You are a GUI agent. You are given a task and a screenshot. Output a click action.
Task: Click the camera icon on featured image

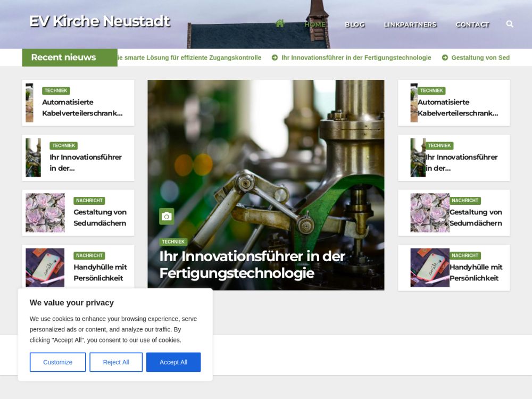[x=167, y=216]
